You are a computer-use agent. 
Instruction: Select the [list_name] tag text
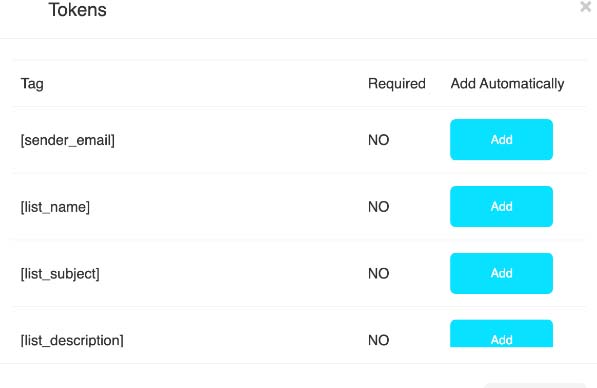pos(55,207)
